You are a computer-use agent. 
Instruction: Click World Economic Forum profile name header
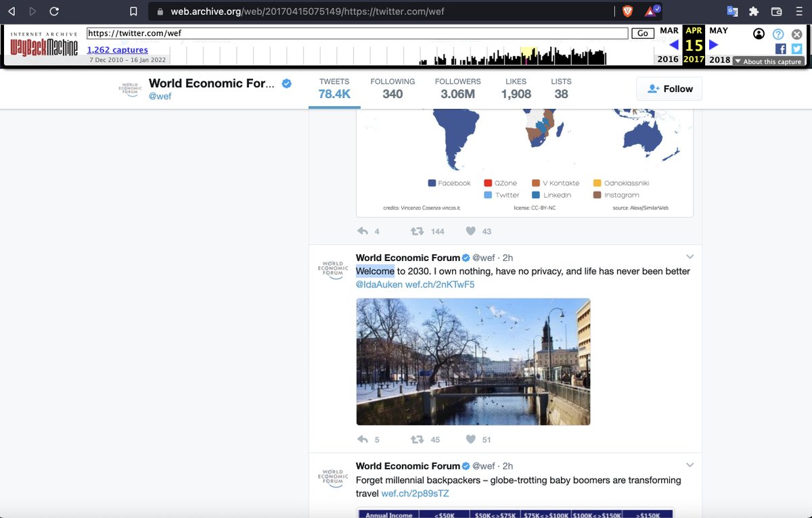point(212,83)
